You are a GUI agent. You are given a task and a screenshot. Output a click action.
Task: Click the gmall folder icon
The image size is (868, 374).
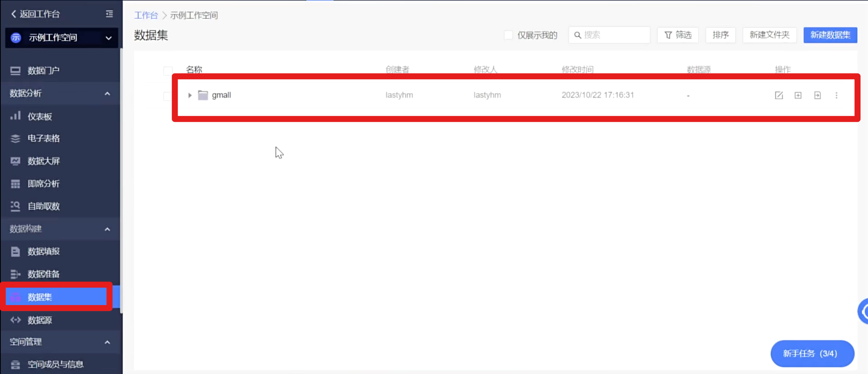pyautogui.click(x=203, y=95)
